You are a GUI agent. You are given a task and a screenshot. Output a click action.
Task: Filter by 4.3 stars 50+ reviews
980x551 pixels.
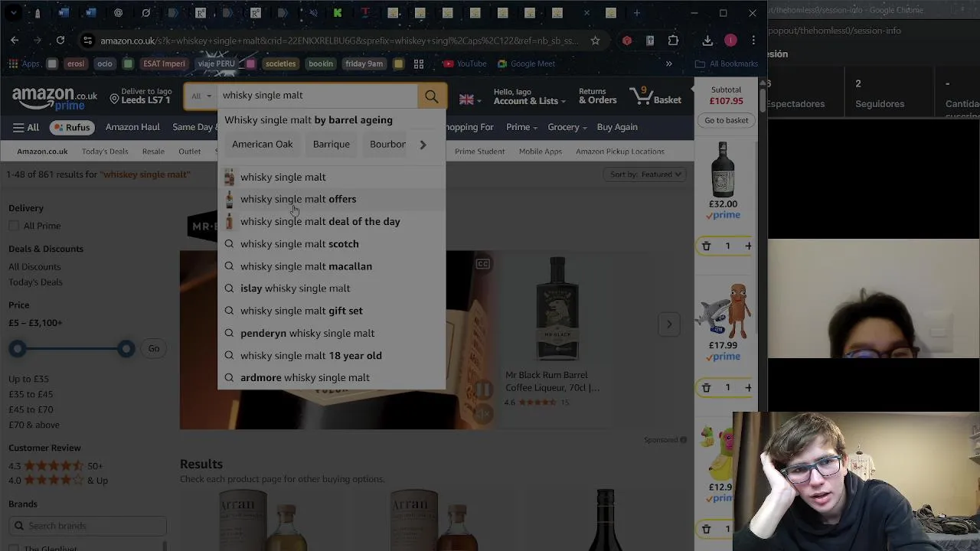click(x=55, y=465)
